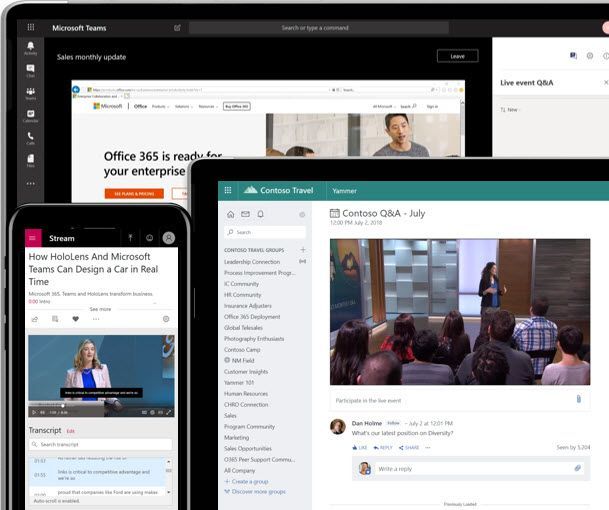Close the Live event Q&A panel

coord(606,82)
